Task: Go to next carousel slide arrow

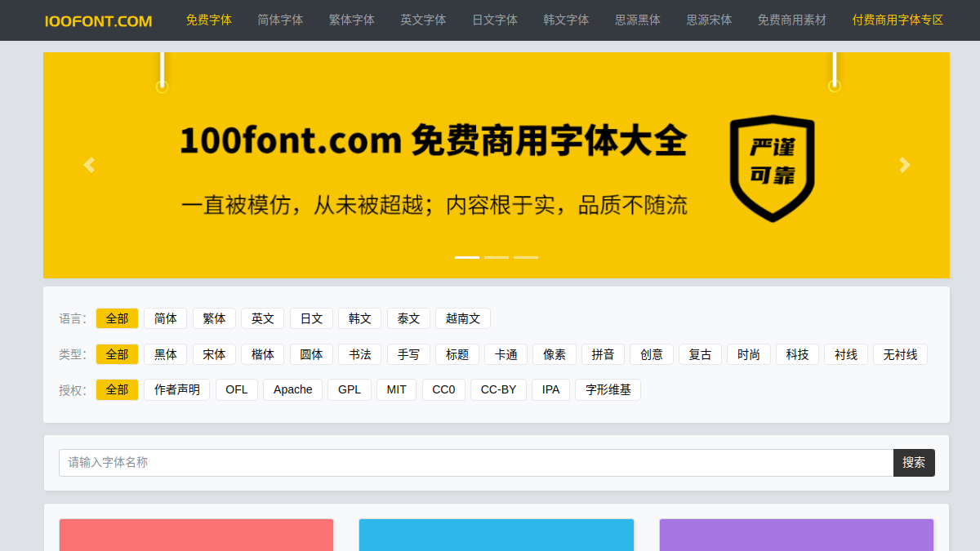Action: click(x=904, y=165)
